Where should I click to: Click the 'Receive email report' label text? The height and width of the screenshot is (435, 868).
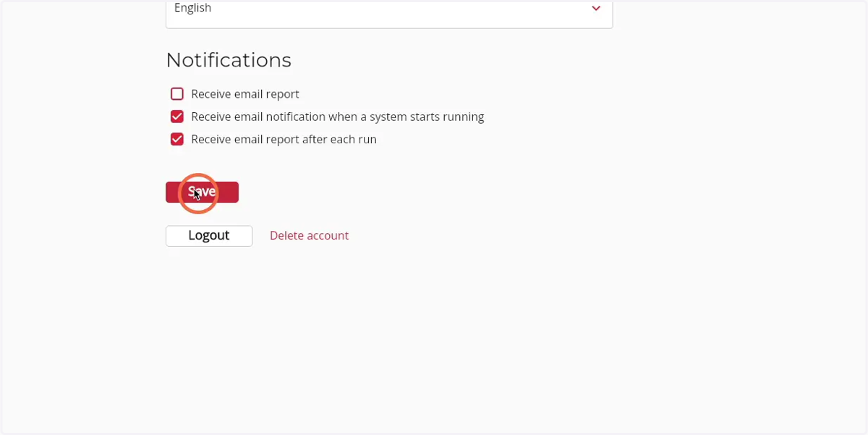[x=245, y=94]
